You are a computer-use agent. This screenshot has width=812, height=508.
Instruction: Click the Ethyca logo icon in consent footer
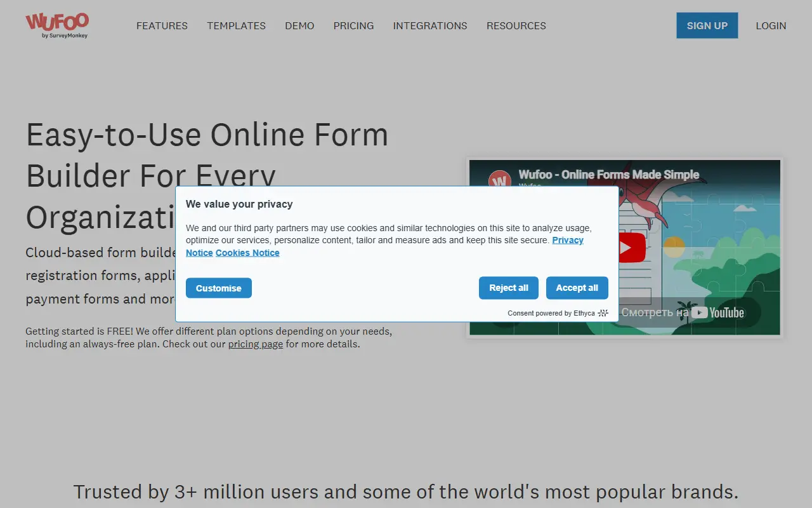coord(603,313)
